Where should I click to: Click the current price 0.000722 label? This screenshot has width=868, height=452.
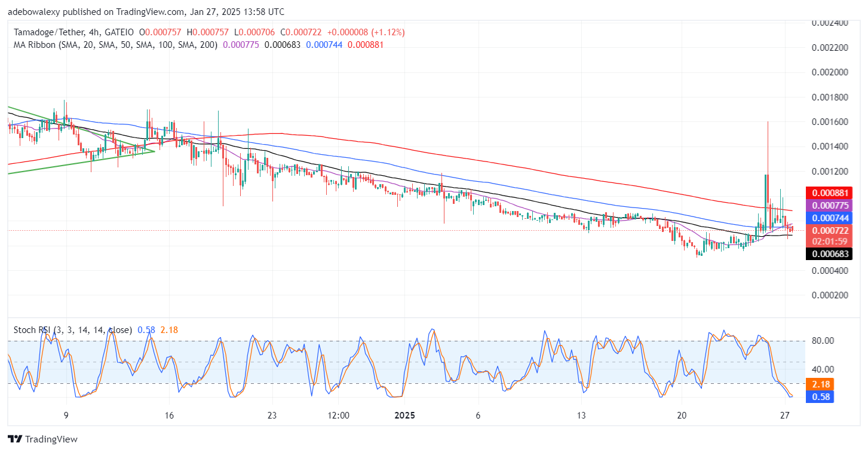tap(829, 230)
